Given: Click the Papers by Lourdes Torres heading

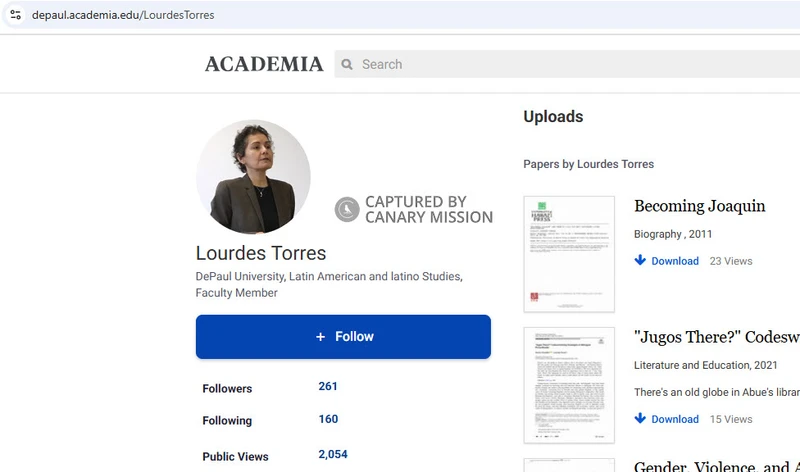Looking at the screenshot, I should pyautogui.click(x=588, y=164).
